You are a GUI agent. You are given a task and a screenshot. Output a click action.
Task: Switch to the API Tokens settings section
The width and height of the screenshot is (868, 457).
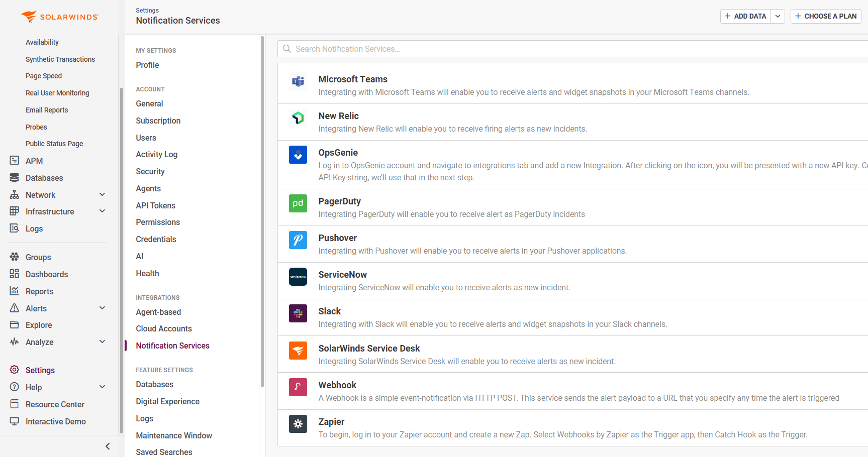point(155,205)
